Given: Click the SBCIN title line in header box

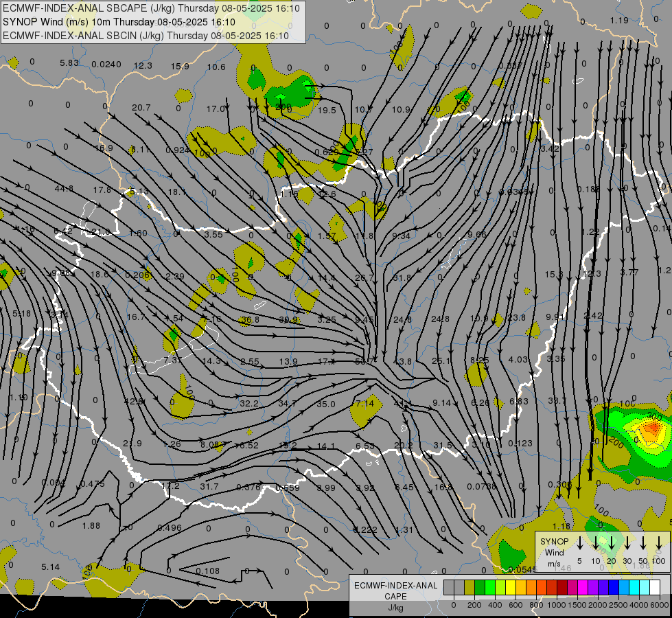Looking at the screenshot, I should [x=146, y=36].
